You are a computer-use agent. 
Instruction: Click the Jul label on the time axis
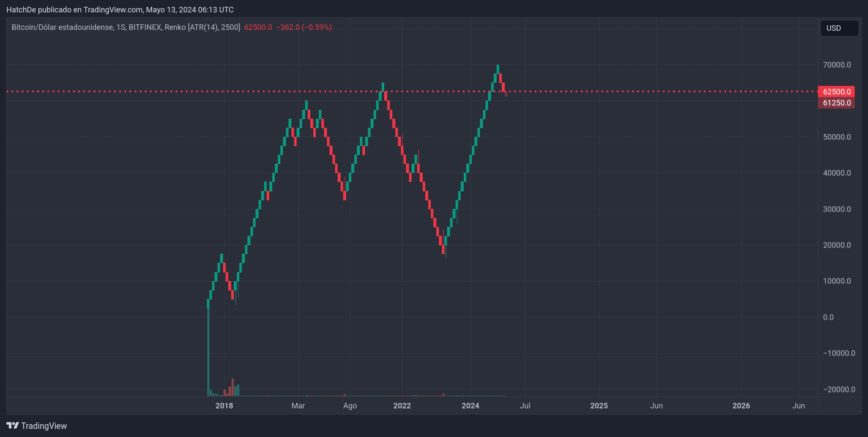(x=526, y=406)
